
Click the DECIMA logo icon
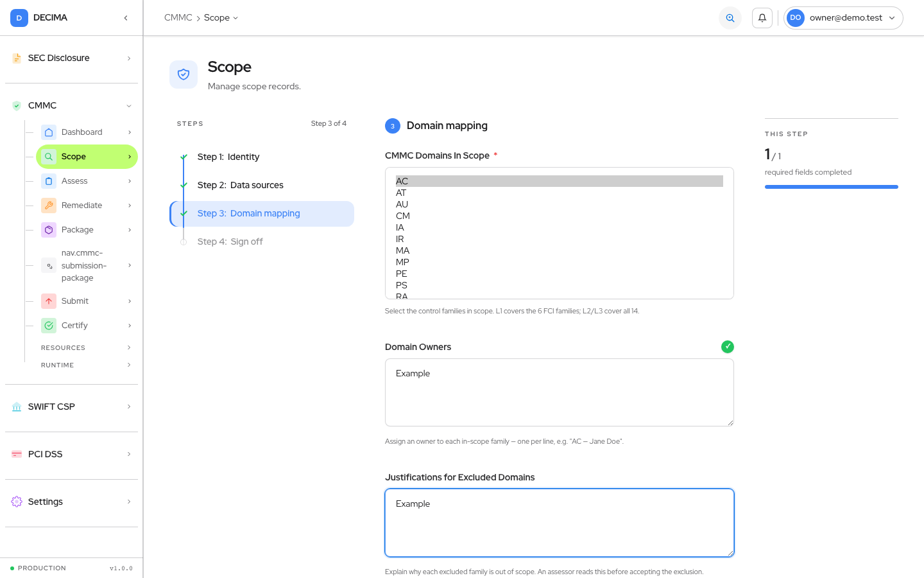click(x=19, y=18)
